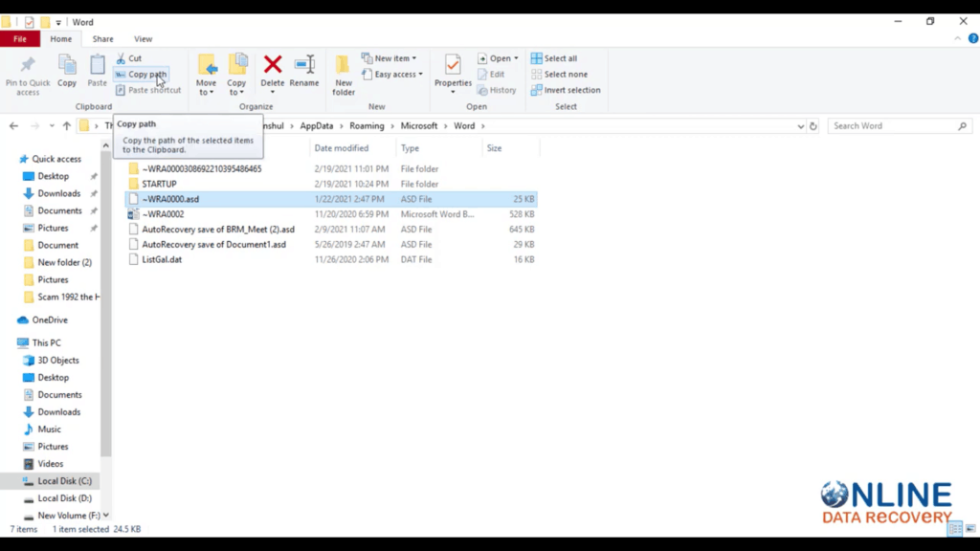Open the Copy to menu
This screenshot has width=980, height=551.
point(237,75)
